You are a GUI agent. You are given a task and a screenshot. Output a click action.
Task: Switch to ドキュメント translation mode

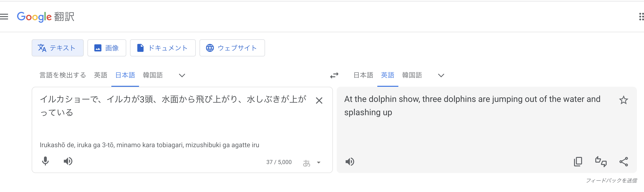[x=163, y=48]
